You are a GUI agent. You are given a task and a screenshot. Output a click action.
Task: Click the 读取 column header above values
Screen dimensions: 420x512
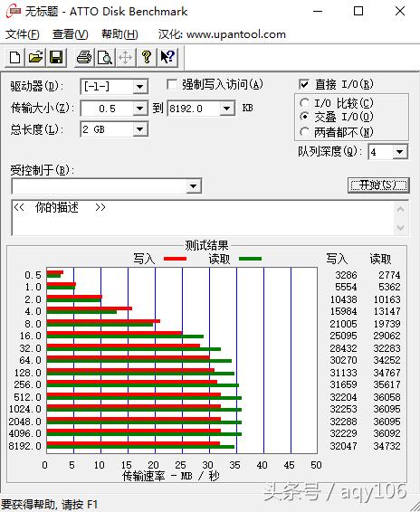(380, 259)
